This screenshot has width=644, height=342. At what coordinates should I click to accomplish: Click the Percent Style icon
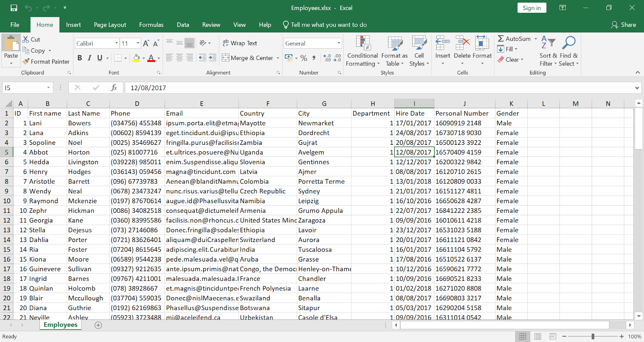(x=304, y=58)
